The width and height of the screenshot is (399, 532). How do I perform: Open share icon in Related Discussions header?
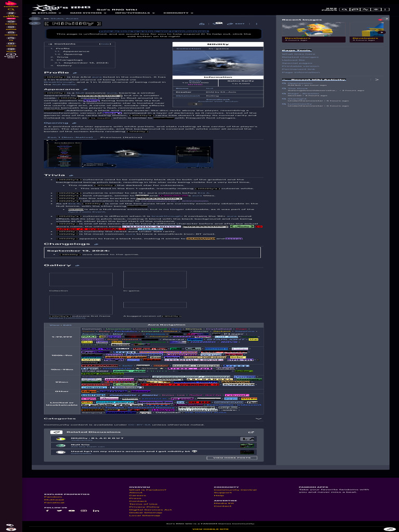coord(251,432)
